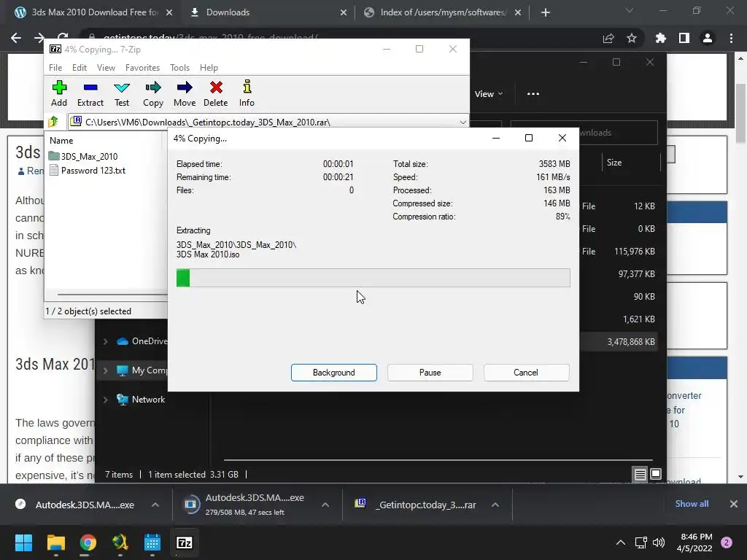This screenshot has height=560, width=747.
Task: Show all downloads
Action: (x=692, y=504)
